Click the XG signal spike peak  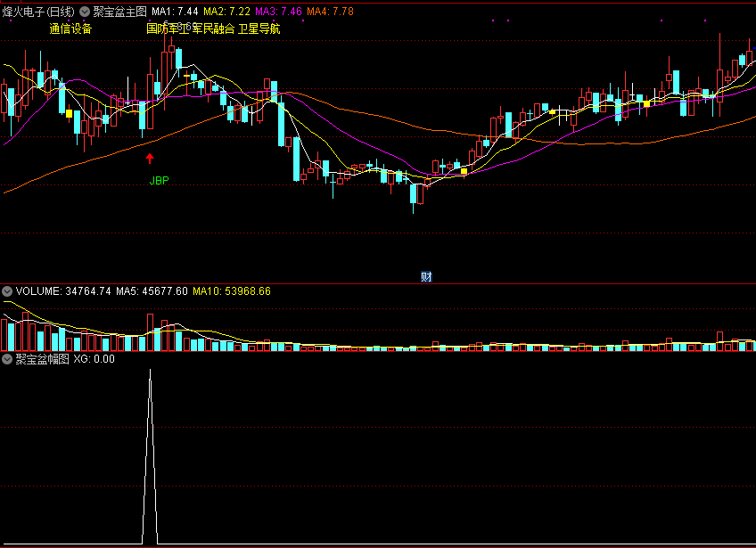[150, 370]
